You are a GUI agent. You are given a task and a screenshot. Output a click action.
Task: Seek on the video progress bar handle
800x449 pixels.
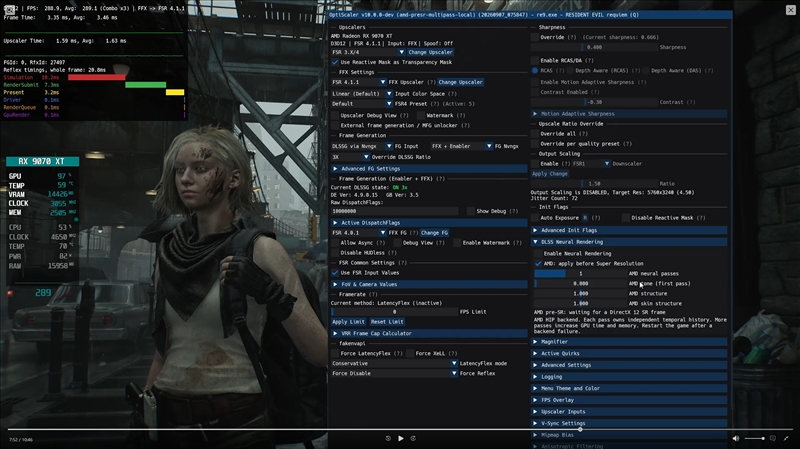[580, 430]
